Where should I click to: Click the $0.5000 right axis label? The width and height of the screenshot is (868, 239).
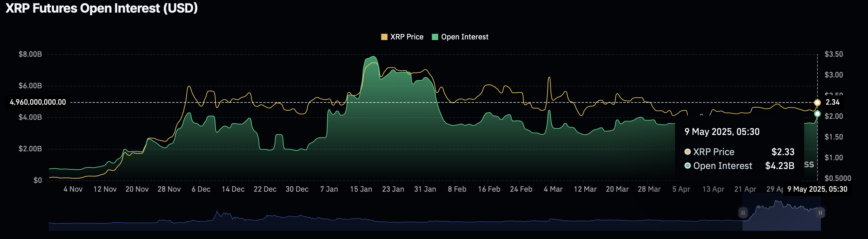[x=838, y=178]
